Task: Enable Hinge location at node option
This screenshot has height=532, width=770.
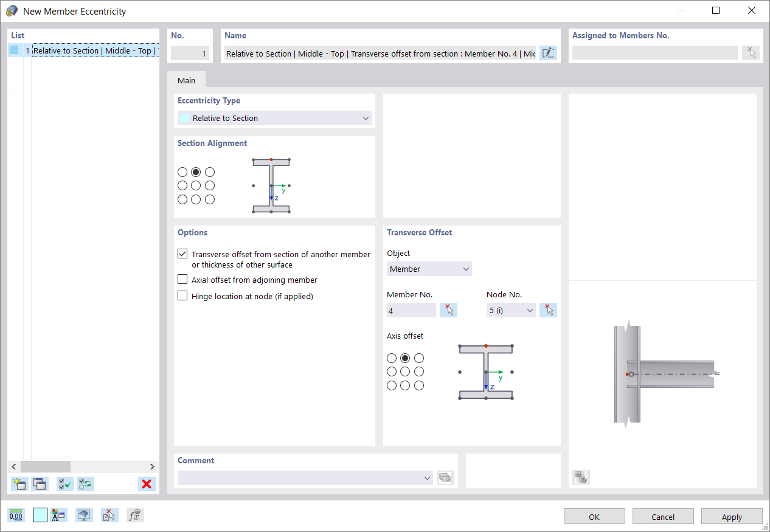Action: coord(182,295)
